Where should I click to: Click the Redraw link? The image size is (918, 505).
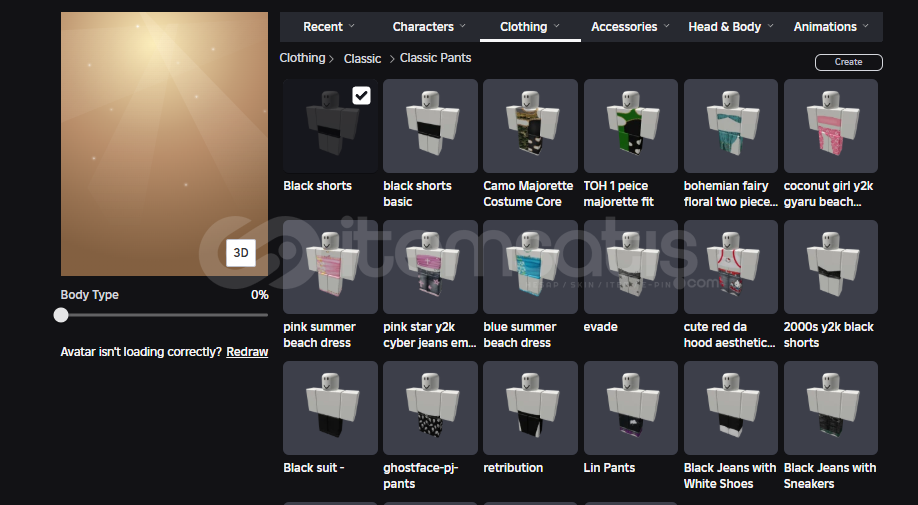[x=247, y=352]
